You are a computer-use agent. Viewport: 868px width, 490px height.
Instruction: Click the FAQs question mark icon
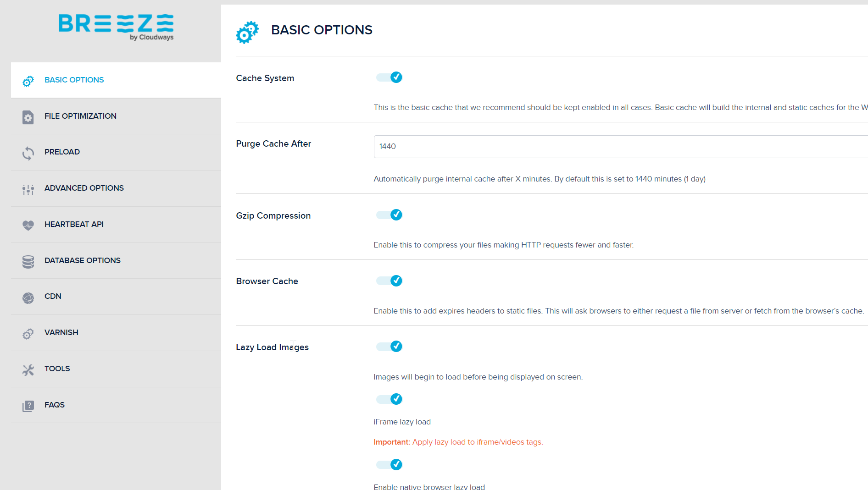28,406
